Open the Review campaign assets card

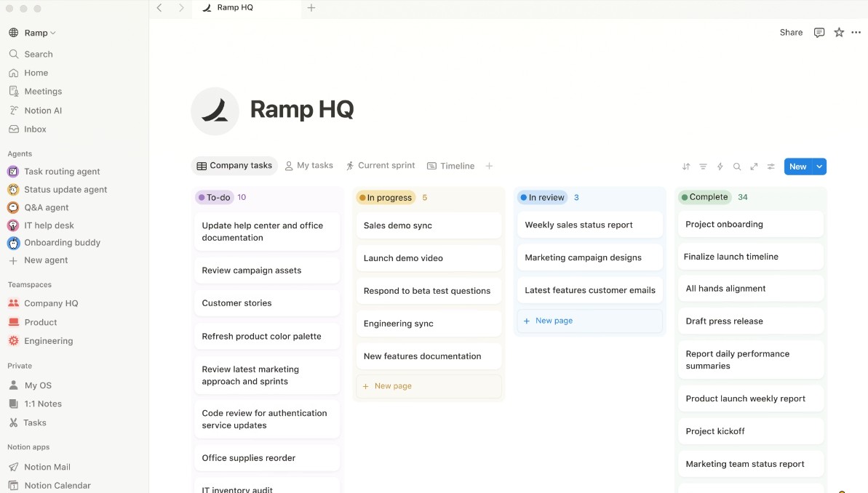pos(267,270)
